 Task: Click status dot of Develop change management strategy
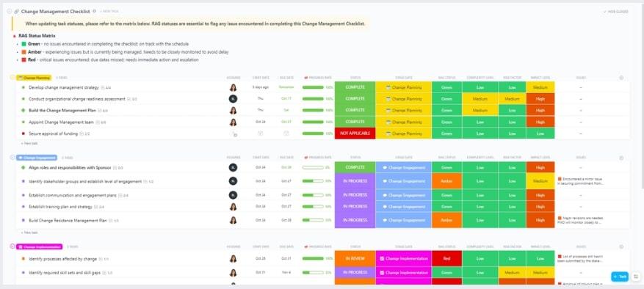[23, 87]
